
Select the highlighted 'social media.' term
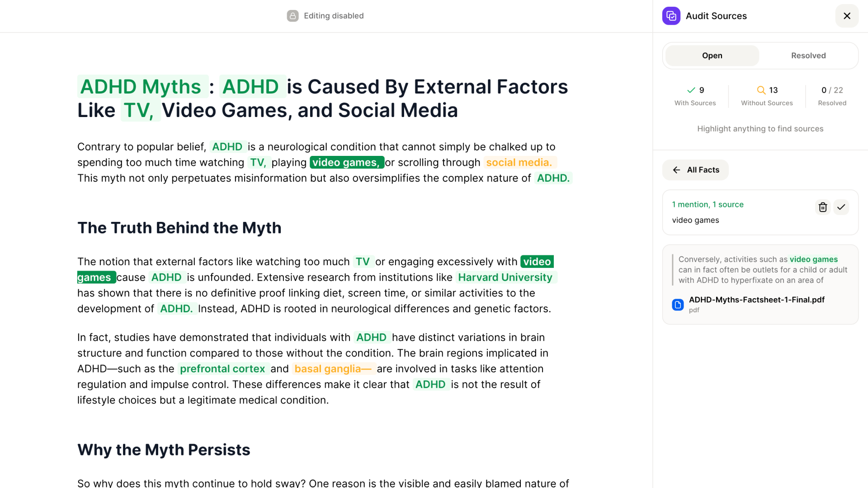tap(519, 162)
